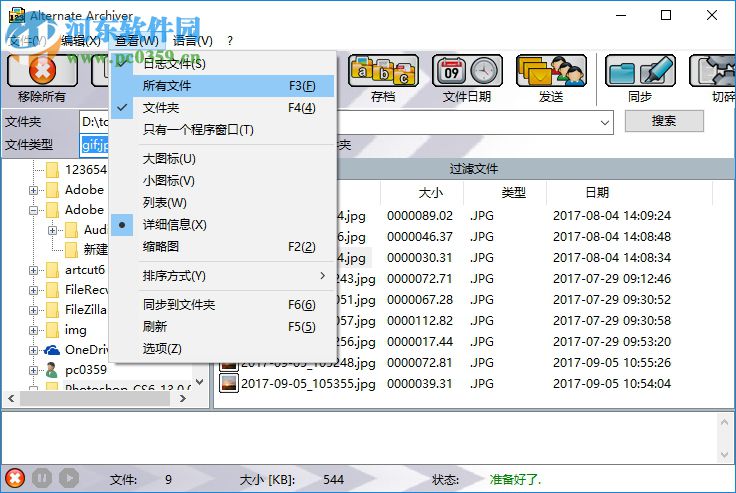Choose Sync to Folder (同步到文件夹) menu item
736x493 pixels.
pyautogui.click(x=222, y=305)
